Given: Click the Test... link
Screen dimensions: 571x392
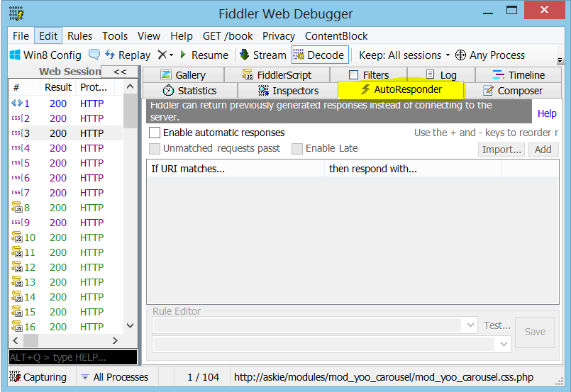Looking at the screenshot, I should [497, 325].
